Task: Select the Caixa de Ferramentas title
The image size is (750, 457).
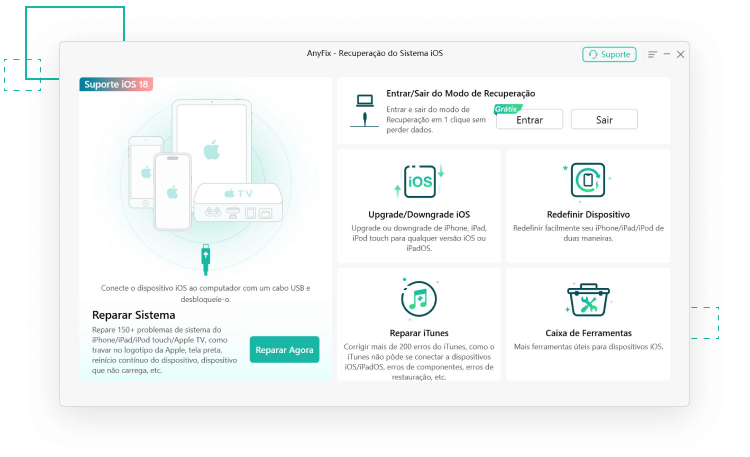Action: click(588, 333)
